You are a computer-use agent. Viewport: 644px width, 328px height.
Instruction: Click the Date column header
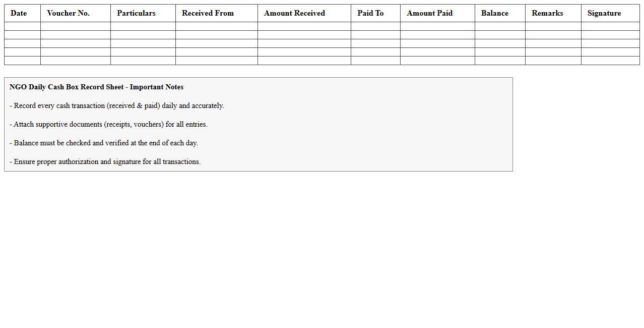19,13
